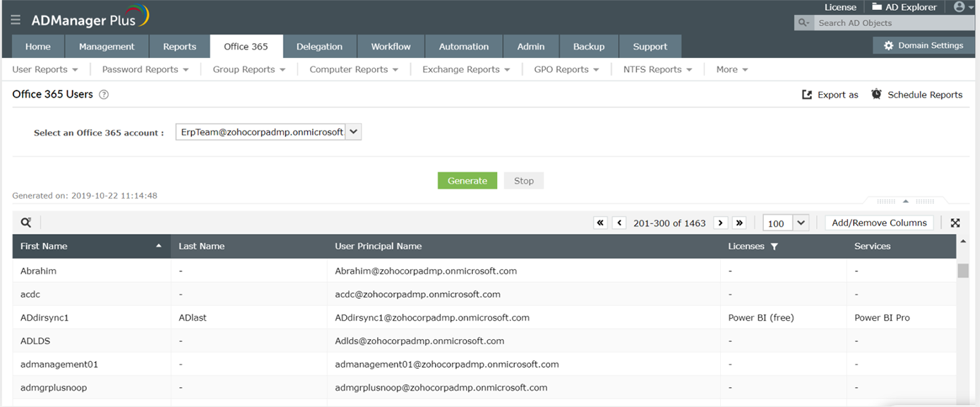The image size is (980, 407).
Task: Click the Generate button
Action: click(467, 180)
